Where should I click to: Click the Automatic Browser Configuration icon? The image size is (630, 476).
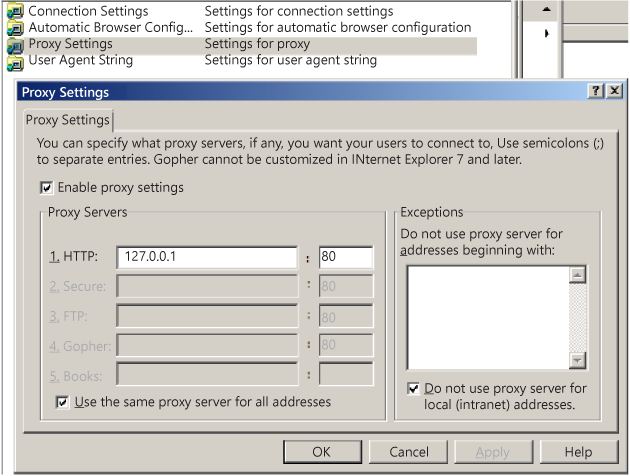click(14, 28)
